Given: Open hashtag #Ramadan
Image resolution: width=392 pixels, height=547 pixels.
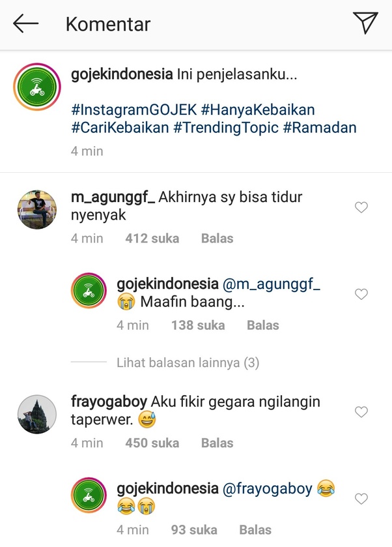Looking at the screenshot, I should pos(320,128).
